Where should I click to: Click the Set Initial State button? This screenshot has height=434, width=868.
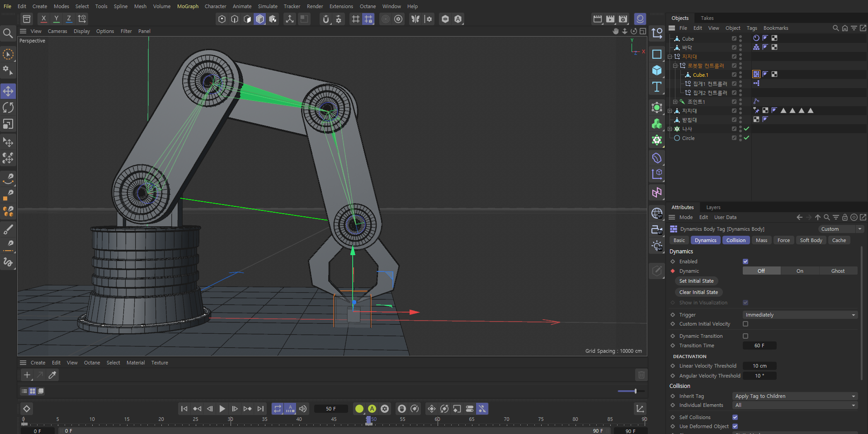coord(697,281)
